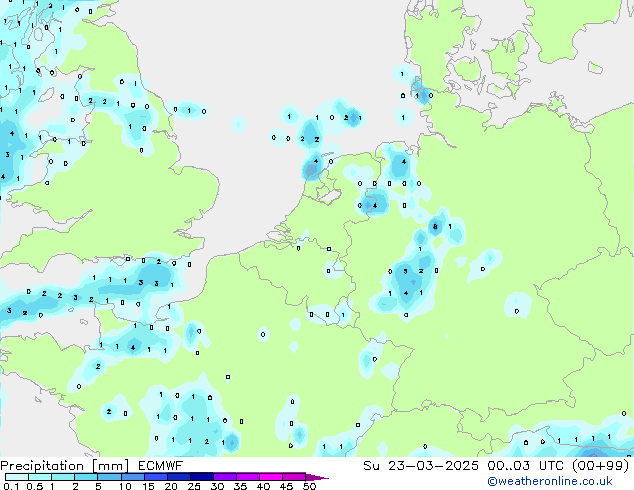
Task: Click the '00..03 UTC' time text
Action: tap(525, 466)
